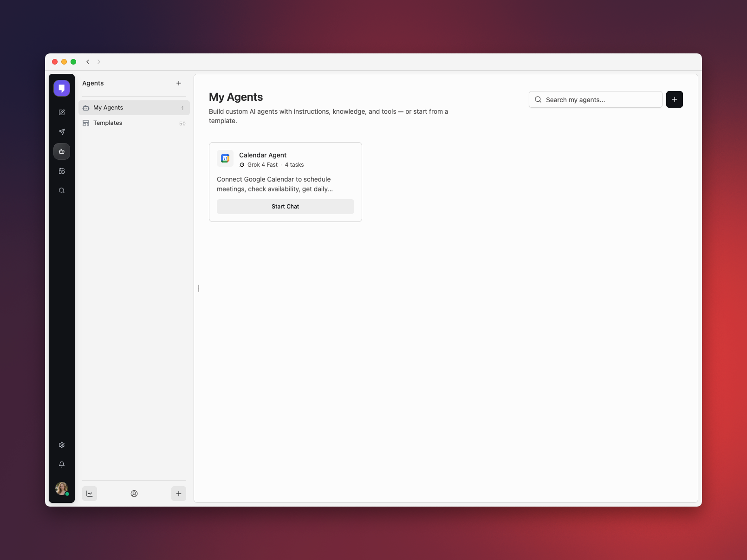Click the search magnifier in dark sidebar
747x560 pixels.
62,190
